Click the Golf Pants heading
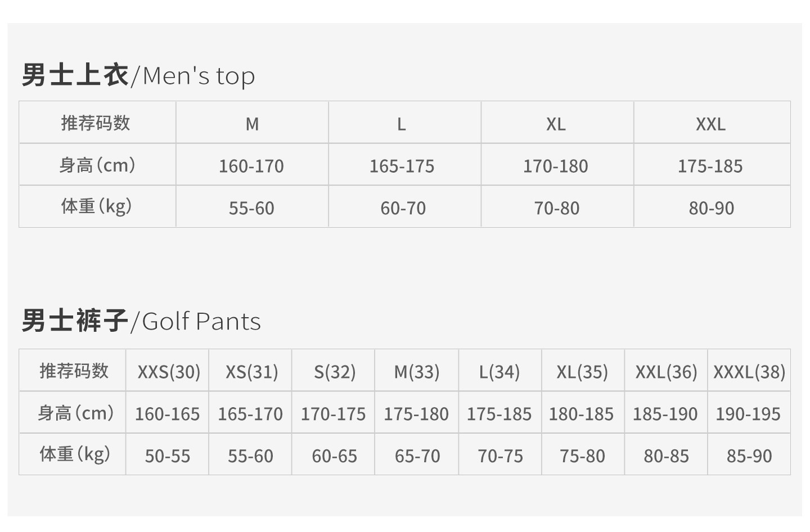Screen dimensions: 810x532 [141, 321]
